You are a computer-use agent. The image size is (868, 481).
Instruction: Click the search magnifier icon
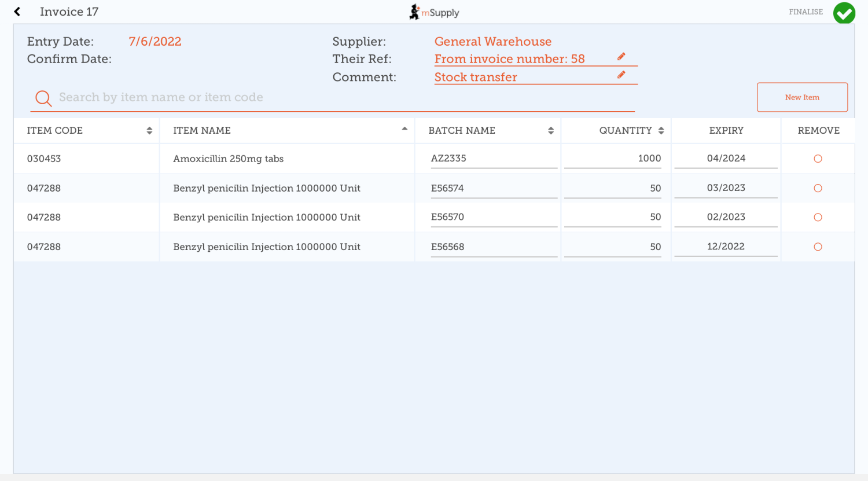(43, 98)
